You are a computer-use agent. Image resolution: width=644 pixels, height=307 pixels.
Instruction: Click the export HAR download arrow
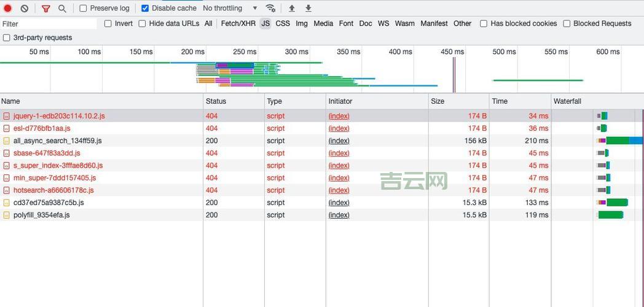pos(308,9)
